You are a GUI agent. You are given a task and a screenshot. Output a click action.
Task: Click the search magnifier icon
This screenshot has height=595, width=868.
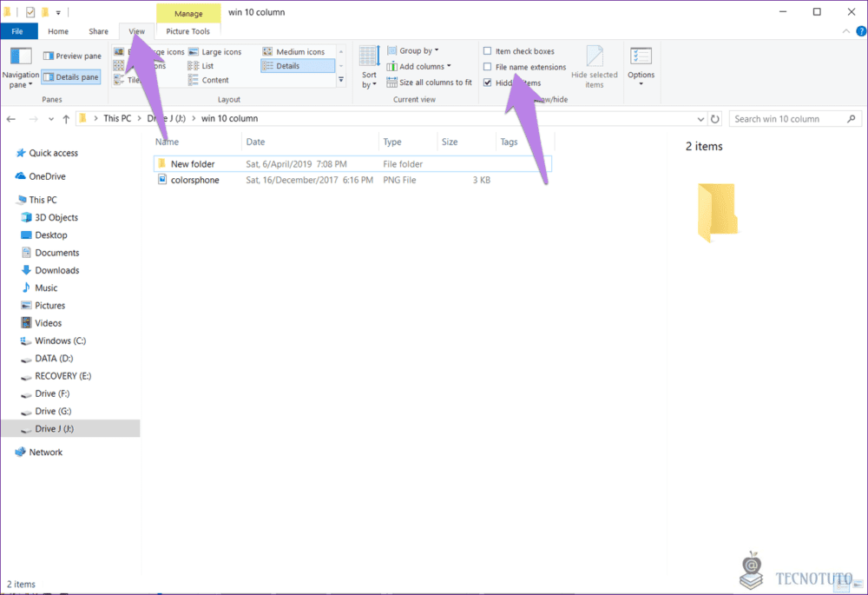coord(852,118)
